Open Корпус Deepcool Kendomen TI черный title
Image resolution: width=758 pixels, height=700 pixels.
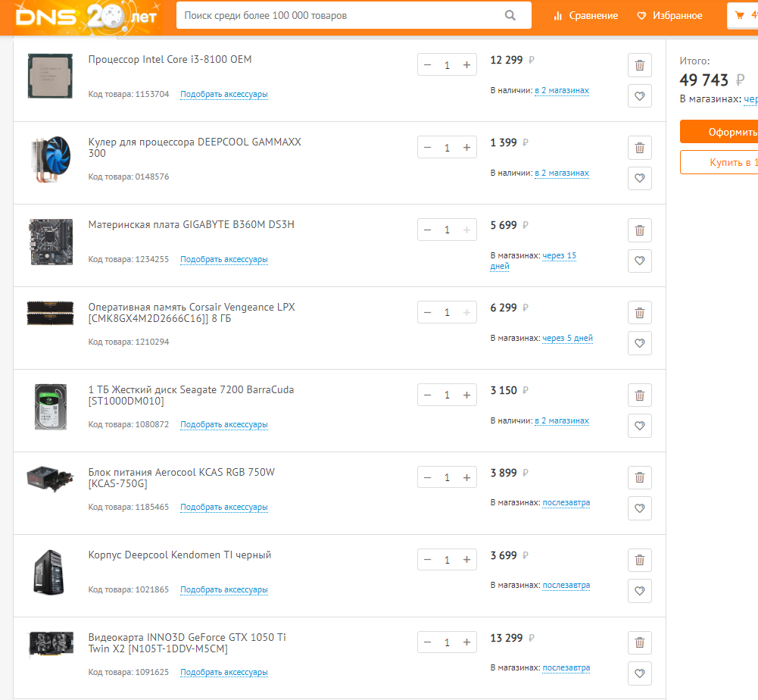tap(179, 555)
